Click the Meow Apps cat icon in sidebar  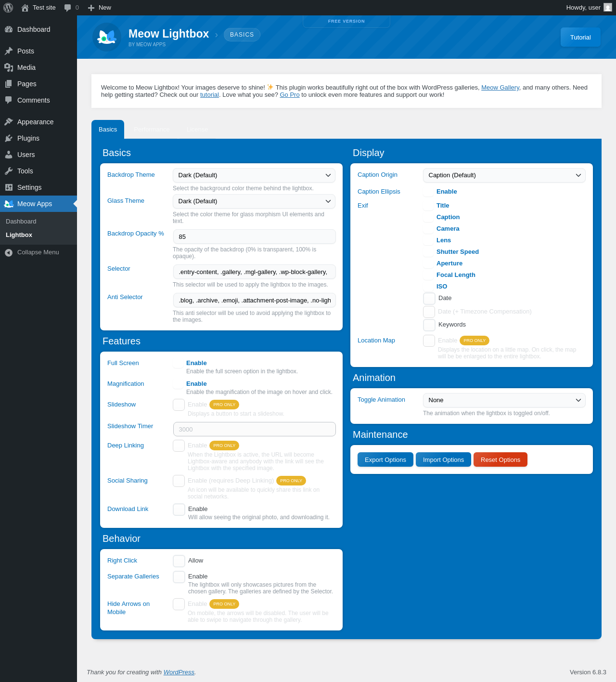coord(9,204)
